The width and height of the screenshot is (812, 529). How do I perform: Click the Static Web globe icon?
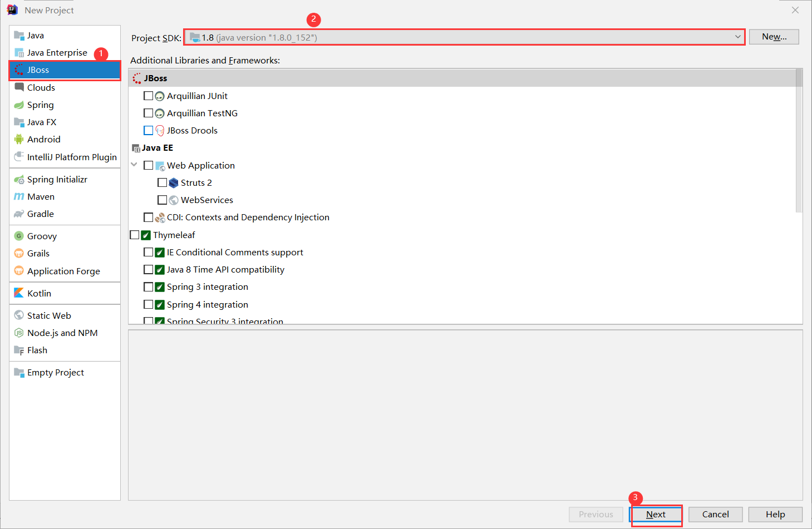click(19, 315)
